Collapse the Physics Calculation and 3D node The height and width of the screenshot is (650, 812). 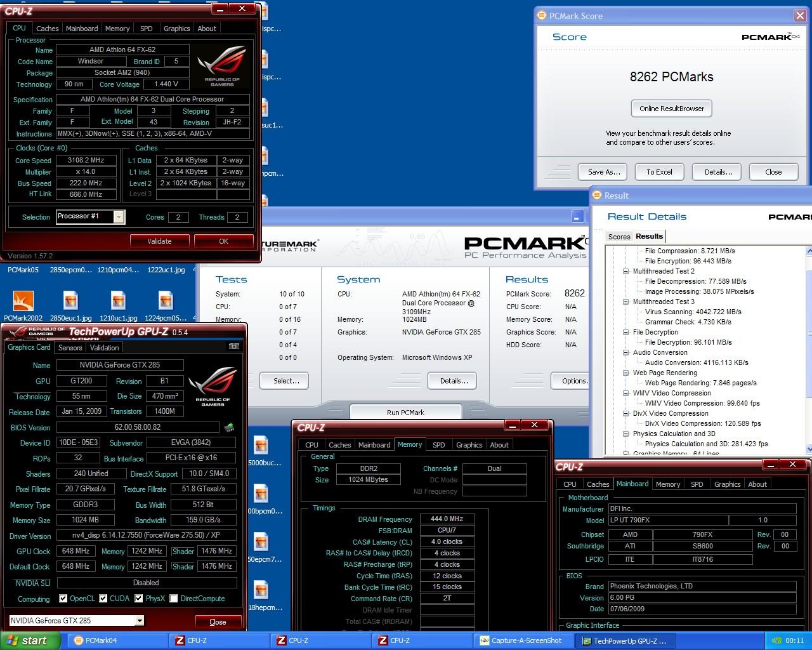[626, 434]
